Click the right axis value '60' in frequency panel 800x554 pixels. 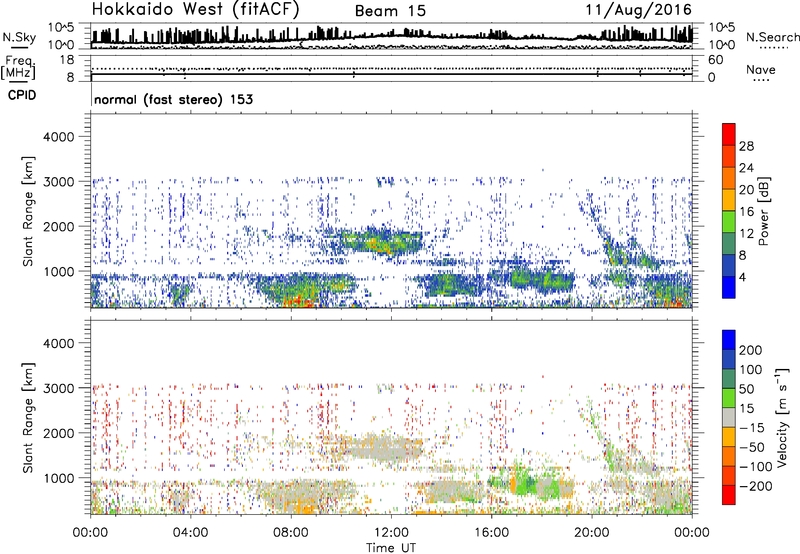(715, 60)
